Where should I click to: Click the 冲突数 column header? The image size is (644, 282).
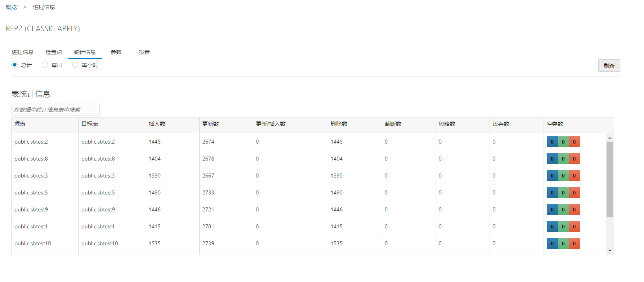click(x=555, y=124)
